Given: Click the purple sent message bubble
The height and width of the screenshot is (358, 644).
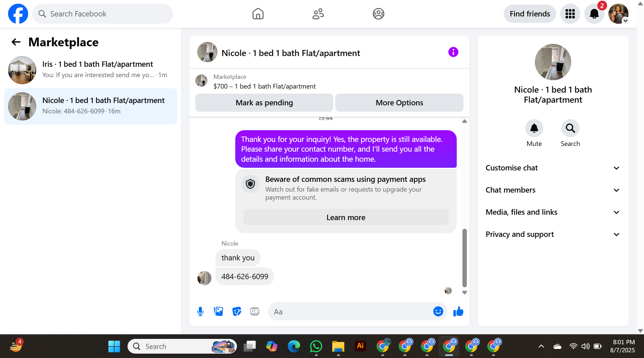Looking at the screenshot, I should pyautogui.click(x=346, y=149).
